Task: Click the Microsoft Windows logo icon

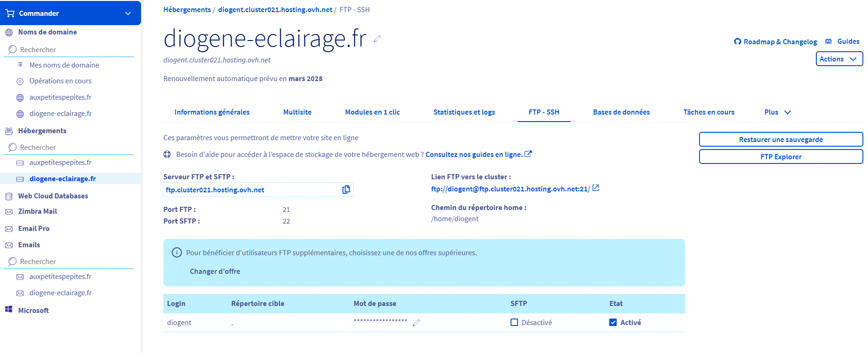Action: pos(8,310)
